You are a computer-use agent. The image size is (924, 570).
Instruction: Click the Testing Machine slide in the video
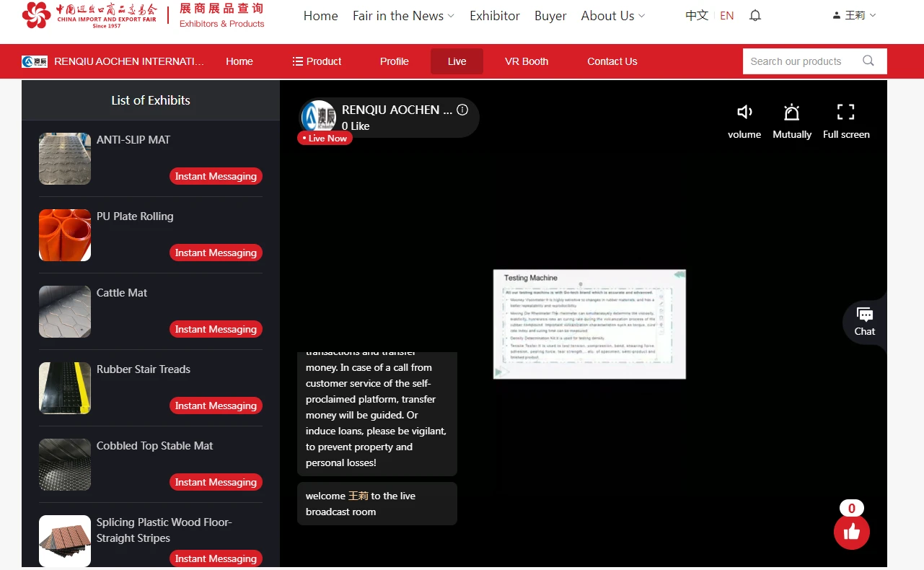tap(589, 324)
